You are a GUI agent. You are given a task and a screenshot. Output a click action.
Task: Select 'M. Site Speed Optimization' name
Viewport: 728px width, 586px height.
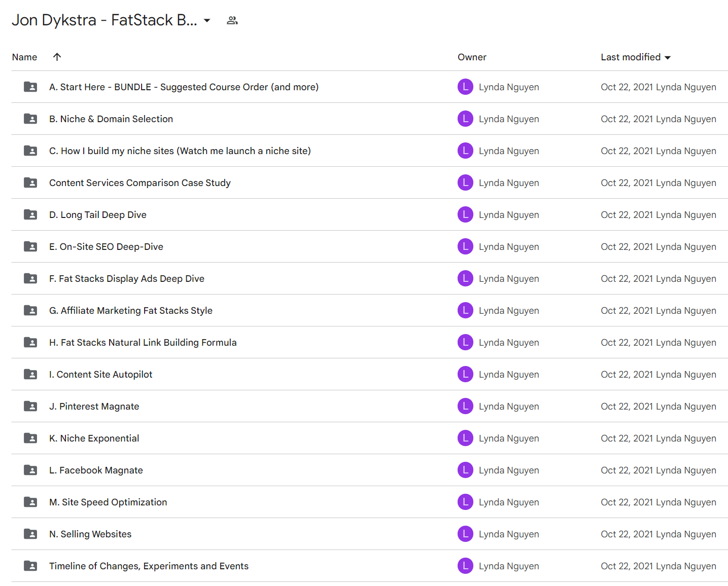click(x=108, y=502)
